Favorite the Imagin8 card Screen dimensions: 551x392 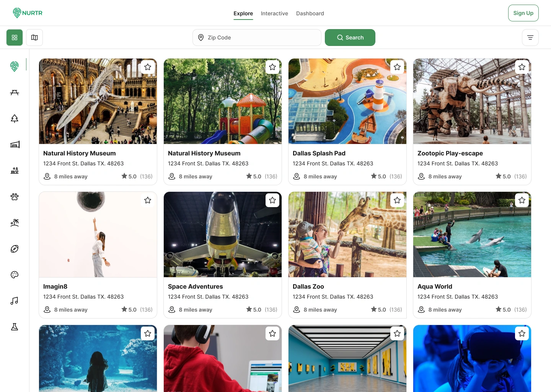148,200
